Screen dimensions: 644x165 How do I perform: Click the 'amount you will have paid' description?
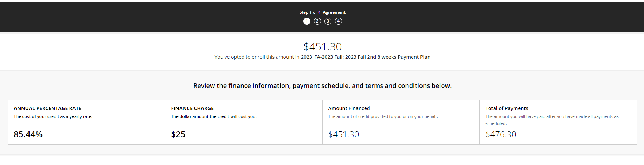(x=552, y=120)
